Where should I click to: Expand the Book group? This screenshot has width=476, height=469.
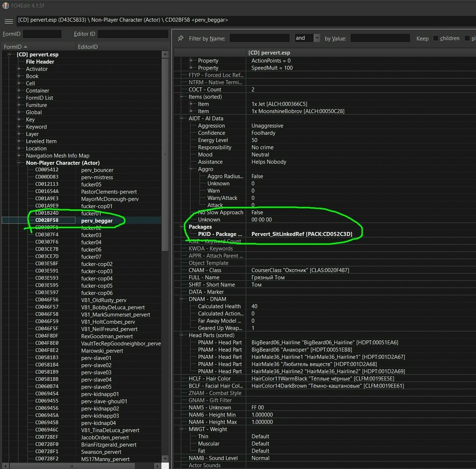[19, 76]
